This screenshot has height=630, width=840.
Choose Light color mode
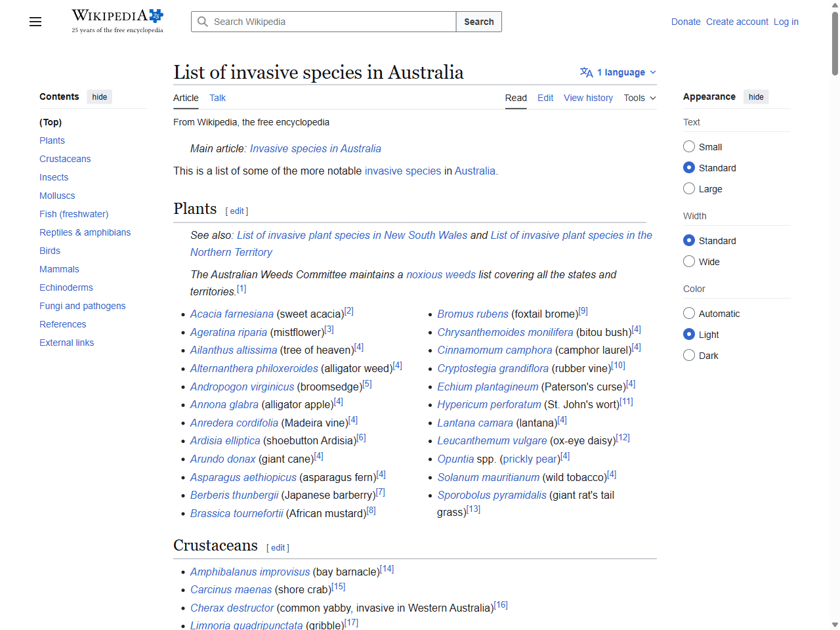[x=689, y=334]
